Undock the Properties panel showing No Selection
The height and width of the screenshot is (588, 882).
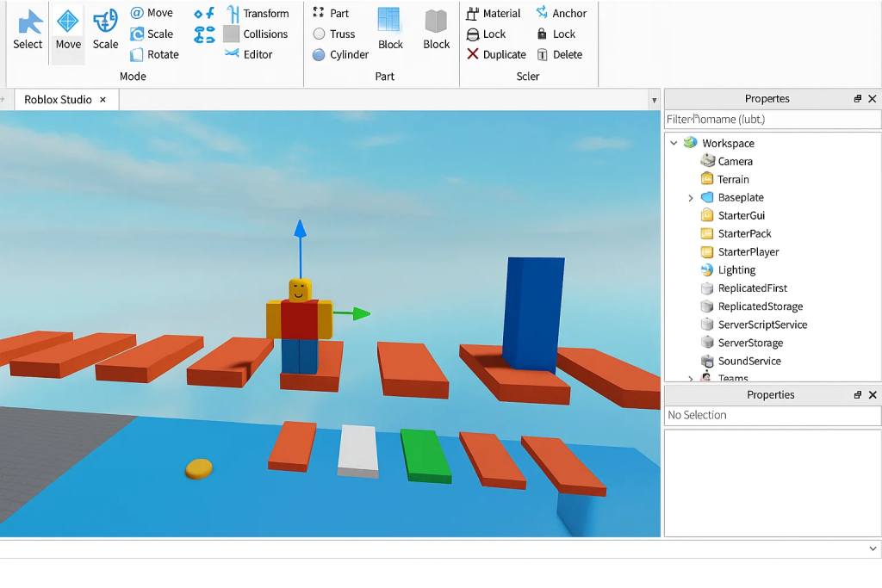[x=857, y=395]
